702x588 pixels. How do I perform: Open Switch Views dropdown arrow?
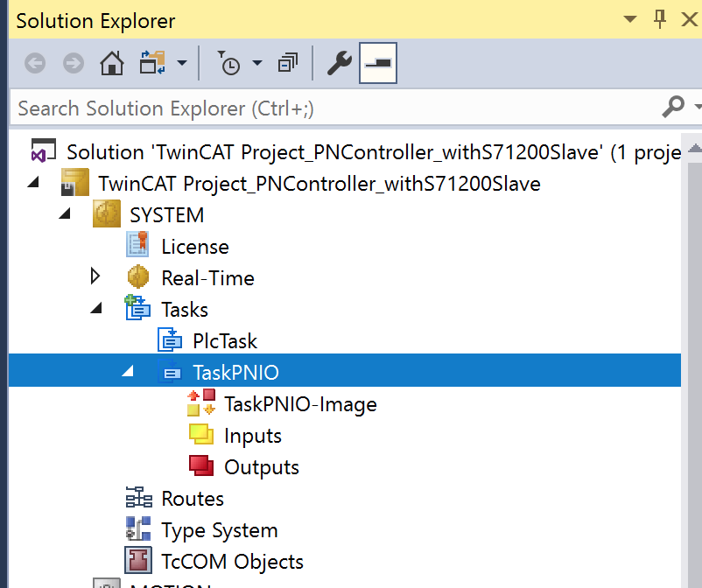(182, 63)
